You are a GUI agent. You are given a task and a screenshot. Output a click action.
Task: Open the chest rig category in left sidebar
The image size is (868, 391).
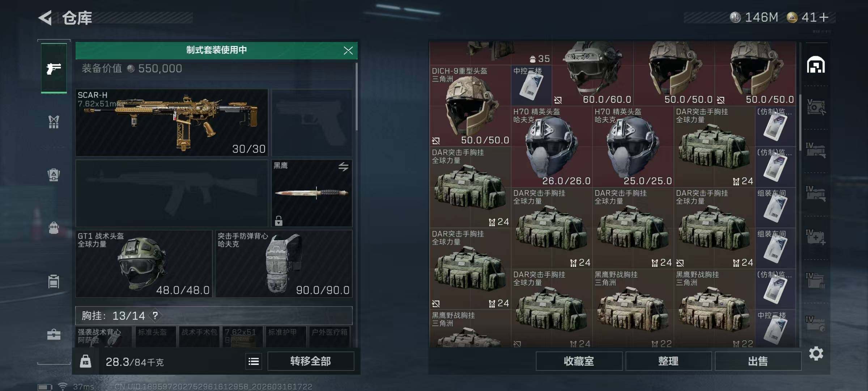click(54, 122)
